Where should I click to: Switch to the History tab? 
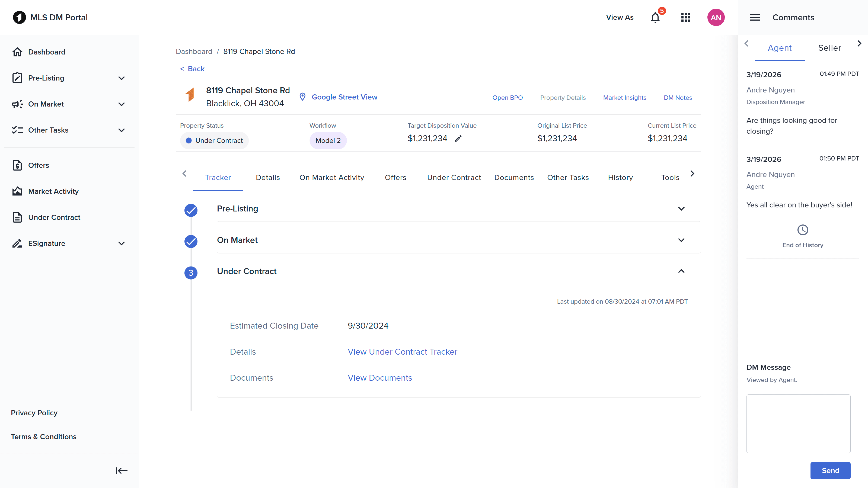tap(620, 178)
